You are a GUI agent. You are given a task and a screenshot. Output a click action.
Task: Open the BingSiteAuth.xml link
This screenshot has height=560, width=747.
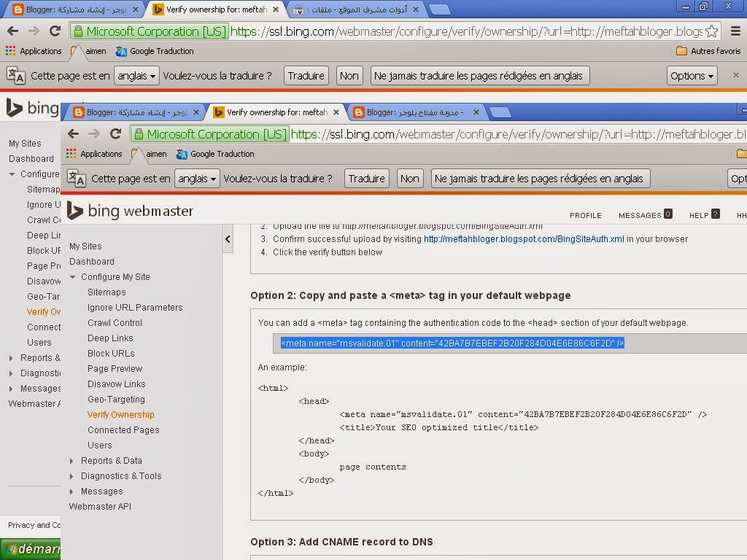[524, 239]
